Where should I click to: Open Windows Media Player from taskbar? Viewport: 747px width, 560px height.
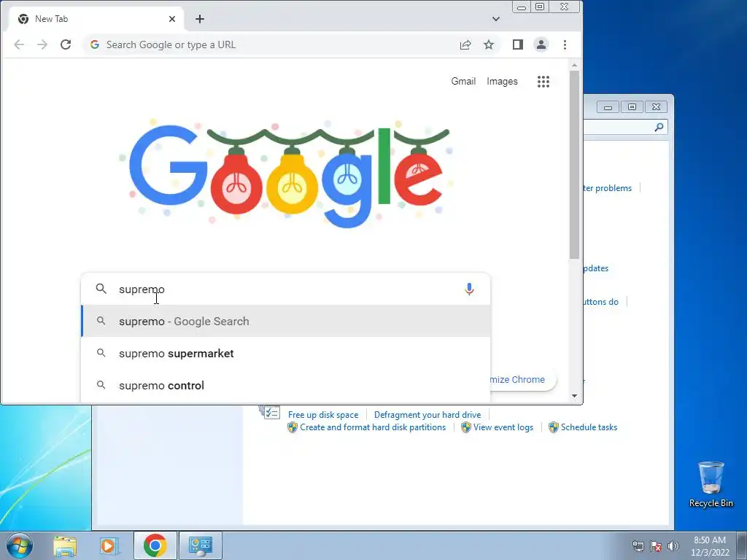109,545
